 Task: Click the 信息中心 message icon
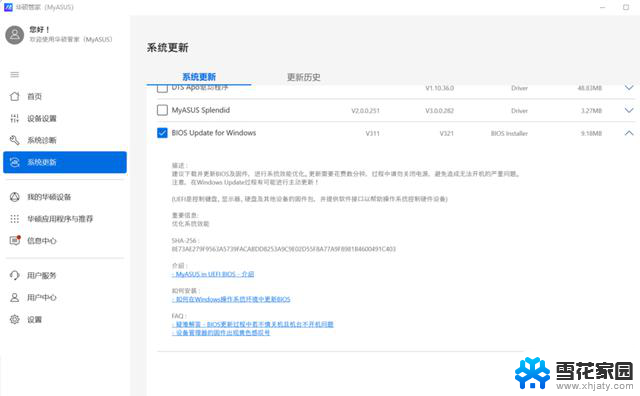click(x=15, y=240)
